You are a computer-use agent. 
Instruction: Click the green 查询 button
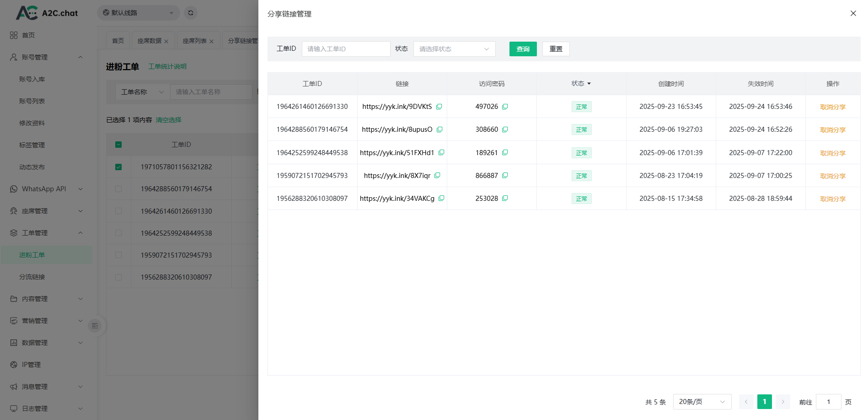pyautogui.click(x=523, y=49)
